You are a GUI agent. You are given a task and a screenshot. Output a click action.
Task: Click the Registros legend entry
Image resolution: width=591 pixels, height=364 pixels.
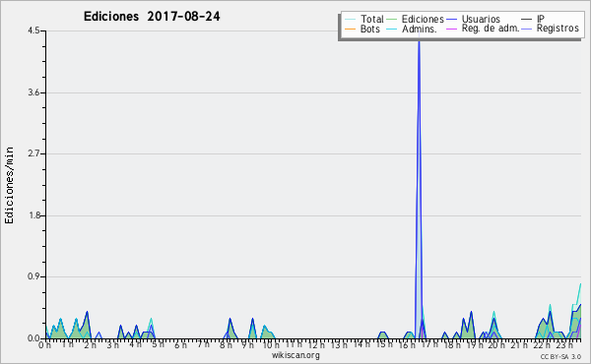(x=550, y=29)
